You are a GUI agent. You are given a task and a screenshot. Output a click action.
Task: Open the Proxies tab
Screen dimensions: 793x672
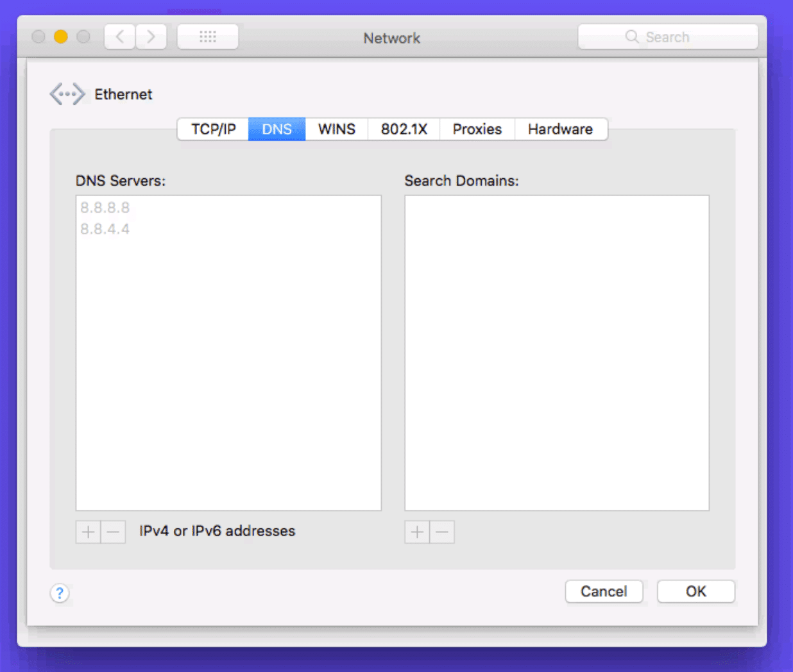click(x=477, y=129)
